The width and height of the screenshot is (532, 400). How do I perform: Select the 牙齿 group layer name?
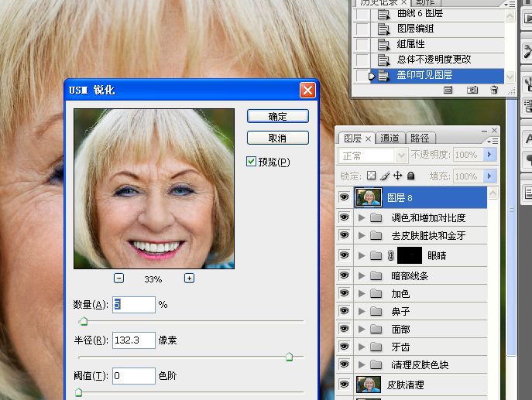[x=400, y=347]
